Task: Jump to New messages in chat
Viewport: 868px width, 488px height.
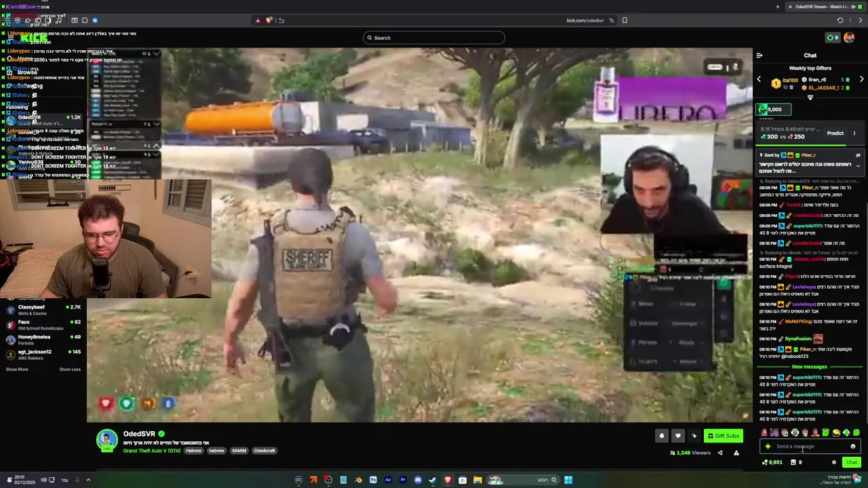Action: tap(810, 367)
